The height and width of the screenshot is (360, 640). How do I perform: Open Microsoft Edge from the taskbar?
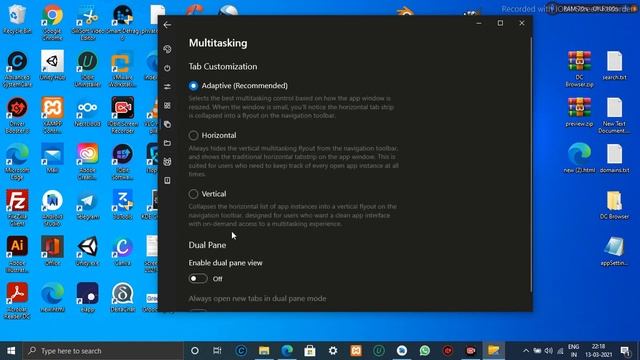tap(287, 351)
